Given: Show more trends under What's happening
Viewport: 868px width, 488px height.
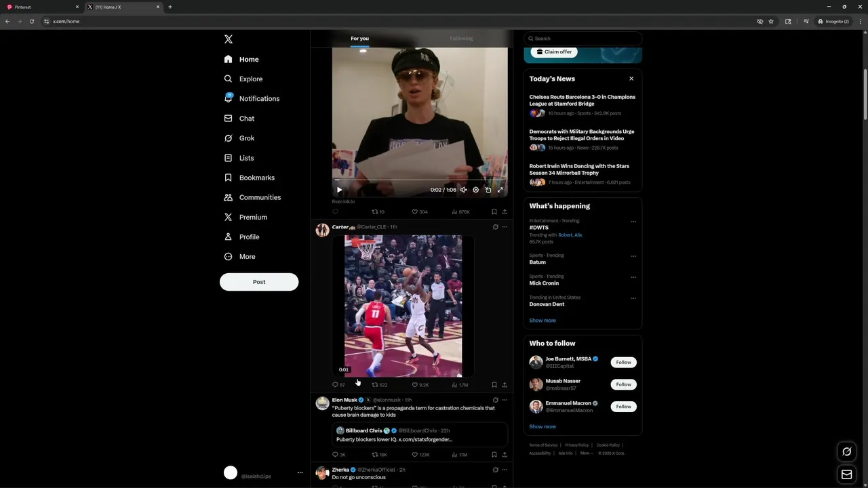Looking at the screenshot, I should click(x=542, y=321).
